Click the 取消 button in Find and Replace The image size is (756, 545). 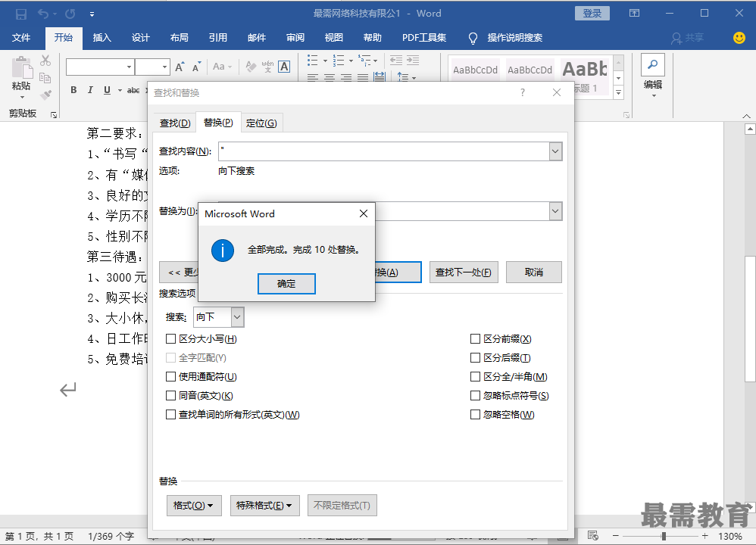click(534, 272)
